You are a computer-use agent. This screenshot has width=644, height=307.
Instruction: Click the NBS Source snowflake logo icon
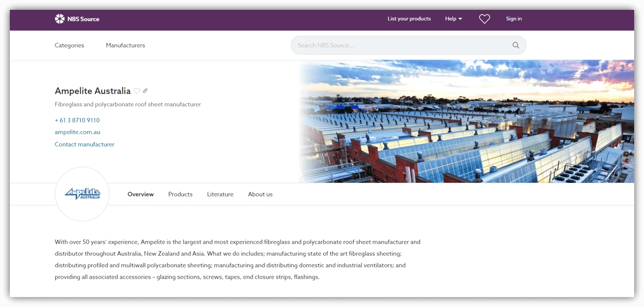click(59, 19)
